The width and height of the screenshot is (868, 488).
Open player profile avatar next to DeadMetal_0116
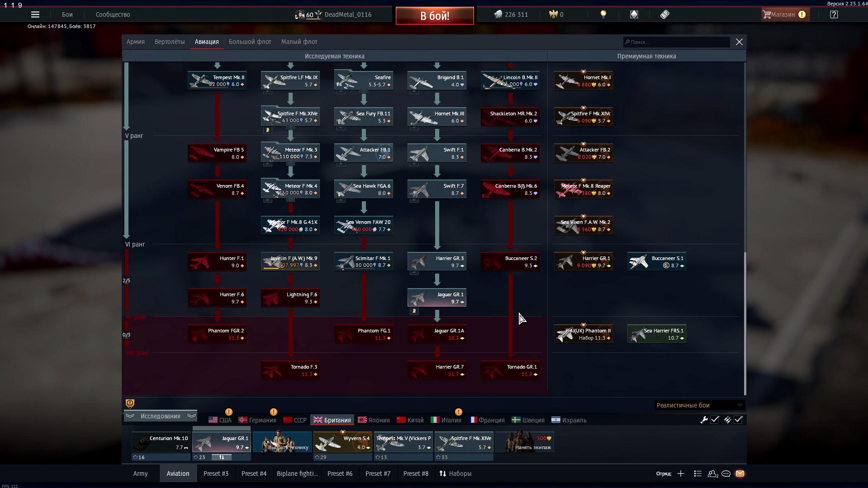pyautogui.click(x=300, y=14)
